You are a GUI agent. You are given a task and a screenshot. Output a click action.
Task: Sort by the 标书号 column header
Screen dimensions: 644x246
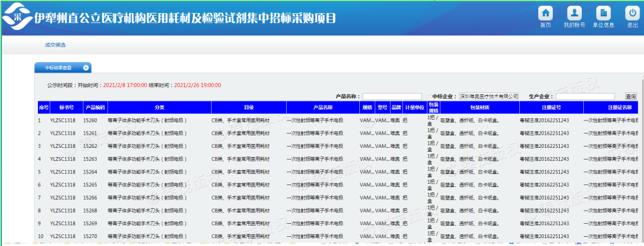pos(66,107)
